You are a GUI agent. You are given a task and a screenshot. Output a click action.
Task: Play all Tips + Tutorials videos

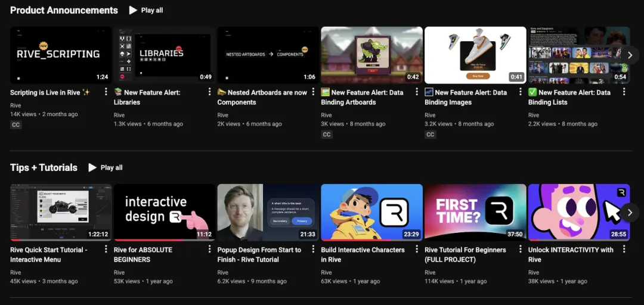[106, 167]
